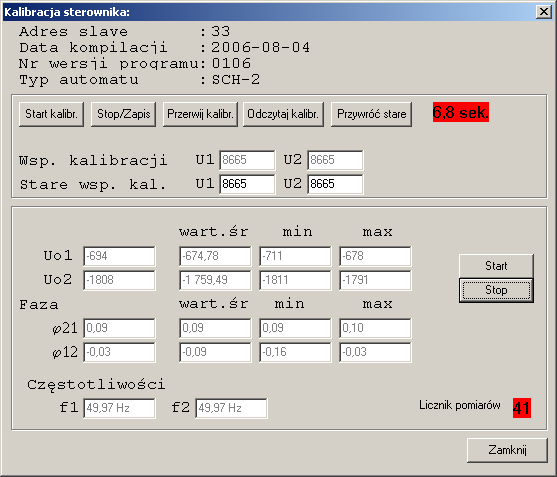Click φ21 average field 0,09
The height and width of the screenshot is (477, 557).
pos(215,328)
